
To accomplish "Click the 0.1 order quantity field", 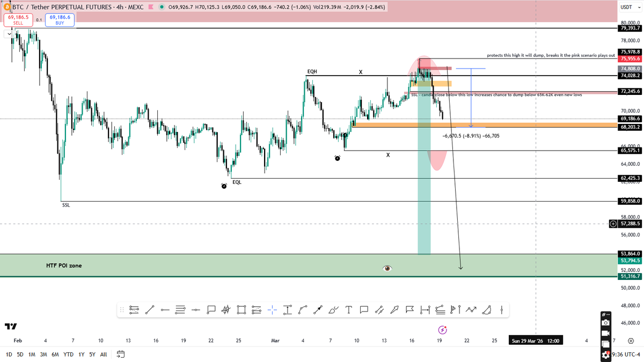I will [x=39, y=19].
